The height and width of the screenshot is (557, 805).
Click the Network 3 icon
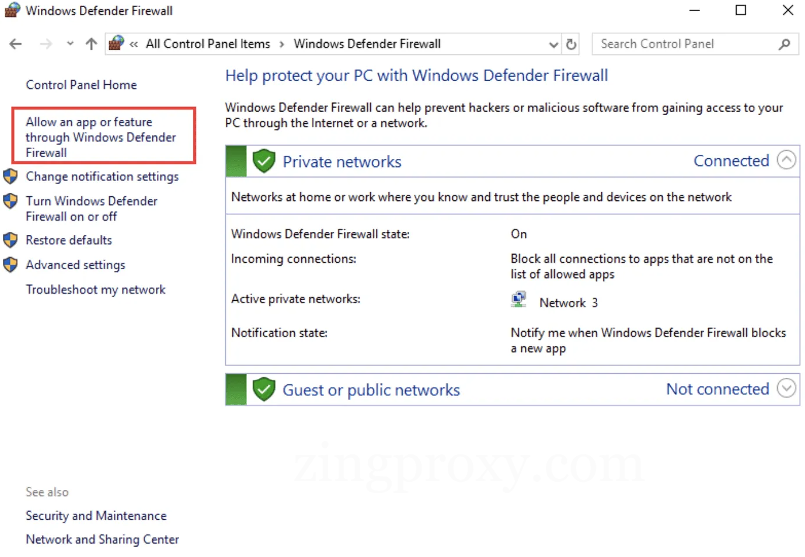519,300
